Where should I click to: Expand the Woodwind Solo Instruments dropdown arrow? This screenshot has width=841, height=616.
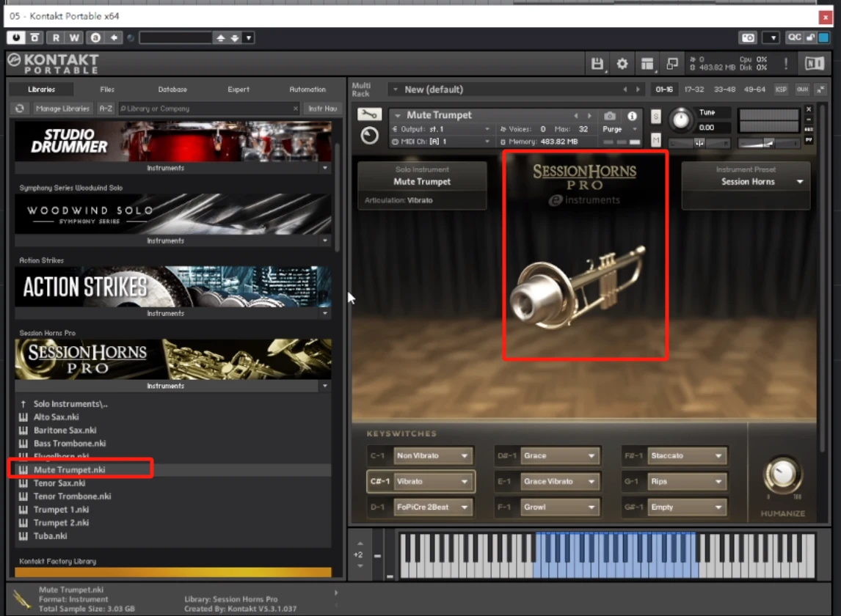(325, 241)
